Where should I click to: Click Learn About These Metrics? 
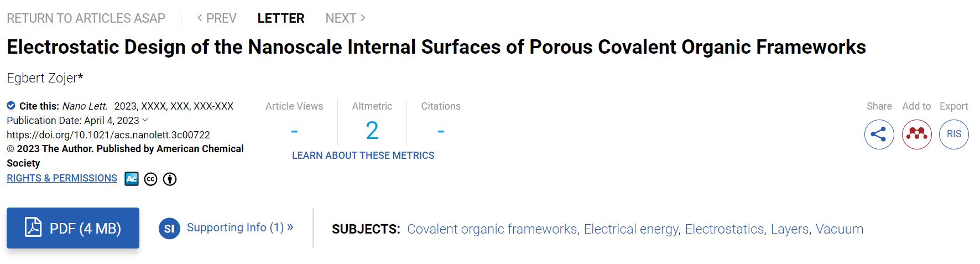point(363,156)
